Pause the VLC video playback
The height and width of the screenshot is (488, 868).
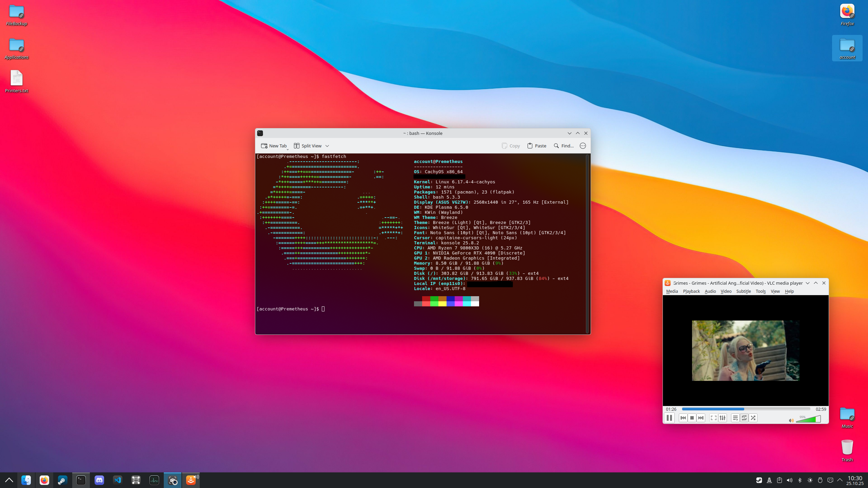(669, 418)
